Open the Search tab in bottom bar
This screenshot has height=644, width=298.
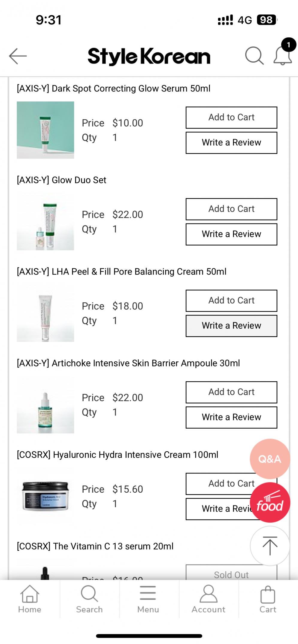89,599
